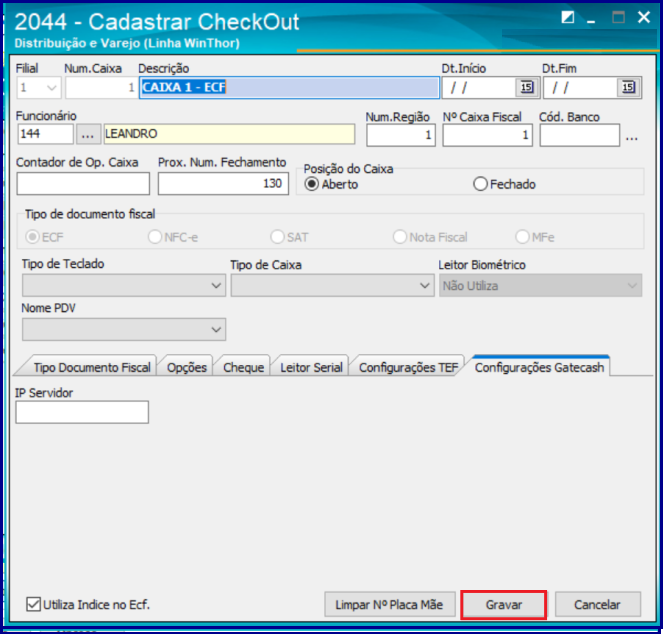Minimize the Cadastrar CheckOut window
Screen dimensions: 663x634
point(593,17)
